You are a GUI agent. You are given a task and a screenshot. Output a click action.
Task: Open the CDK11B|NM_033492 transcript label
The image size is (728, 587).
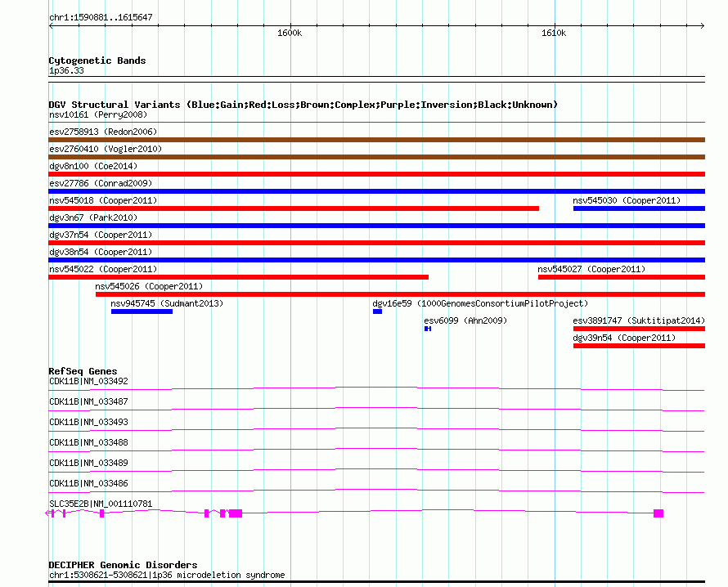(x=88, y=381)
